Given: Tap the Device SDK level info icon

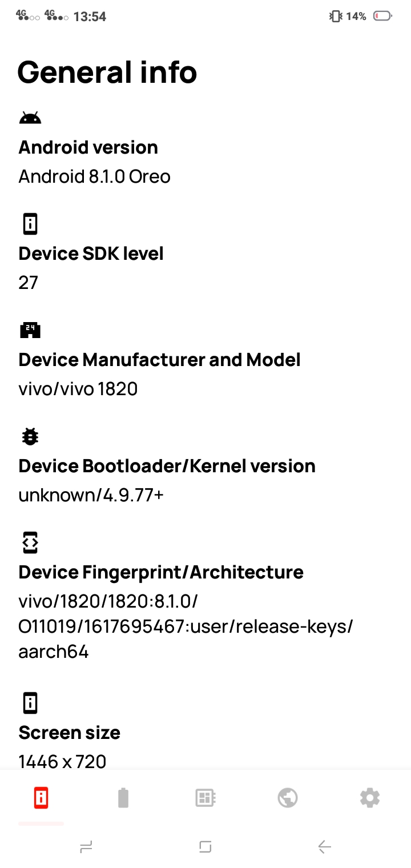Looking at the screenshot, I should (x=30, y=224).
